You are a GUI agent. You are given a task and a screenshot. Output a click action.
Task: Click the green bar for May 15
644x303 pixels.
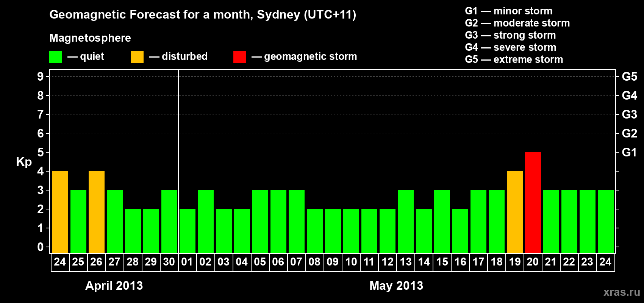pos(442,222)
